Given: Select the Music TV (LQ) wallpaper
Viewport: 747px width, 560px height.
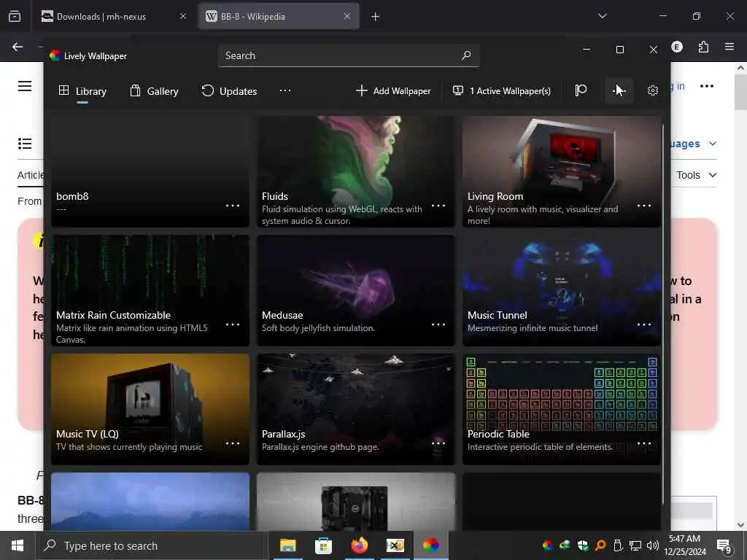Looking at the screenshot, I should pyautogui.click(x=150, y=409).
